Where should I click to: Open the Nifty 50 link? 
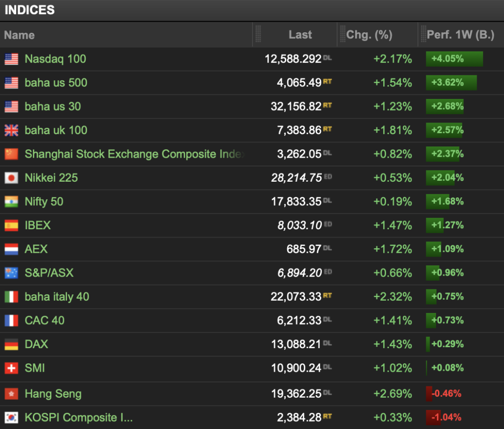click(x=44, y=202)
